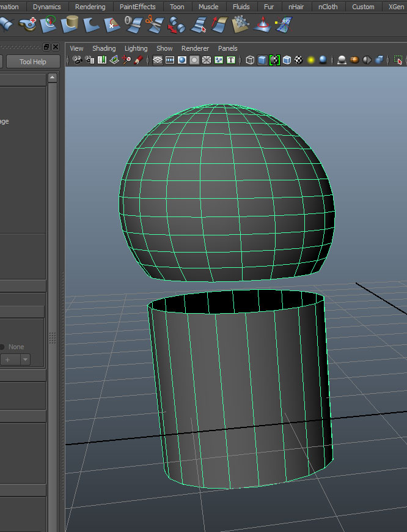Toggle Wireframe on Shaded icon
The image size is (407, 532).
tap(274, 60)
